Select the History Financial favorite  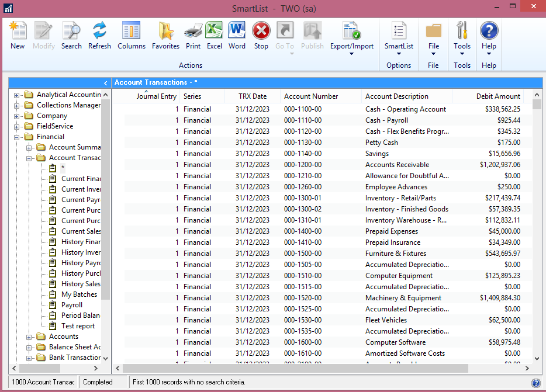click(81, 242)
